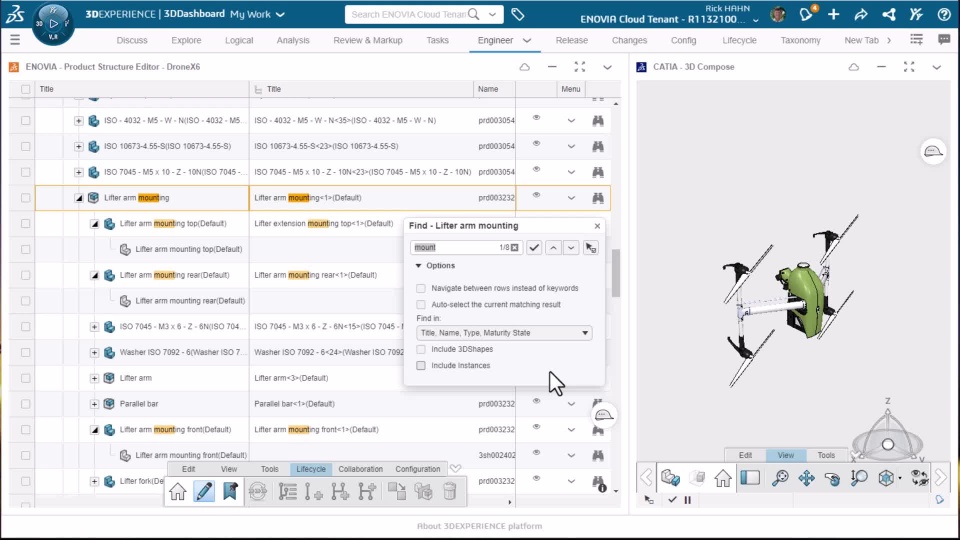Expand the Parallel bar tree node
960x540 pixels.
[x=94, y=404]
